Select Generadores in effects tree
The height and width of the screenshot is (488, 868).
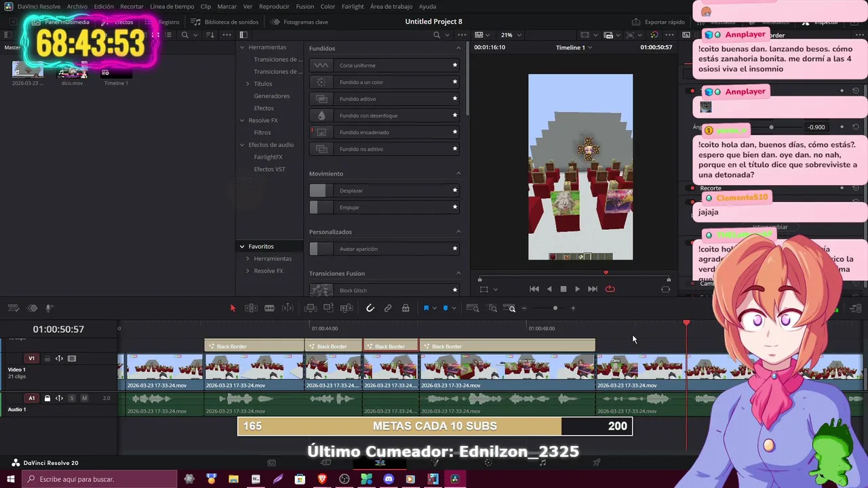272,96
